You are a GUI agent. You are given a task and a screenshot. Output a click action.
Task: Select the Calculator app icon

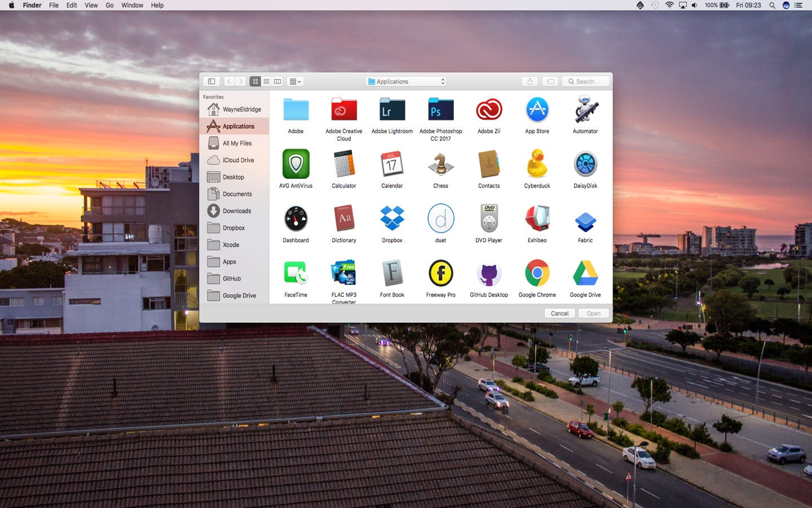(x=344, y=164)
